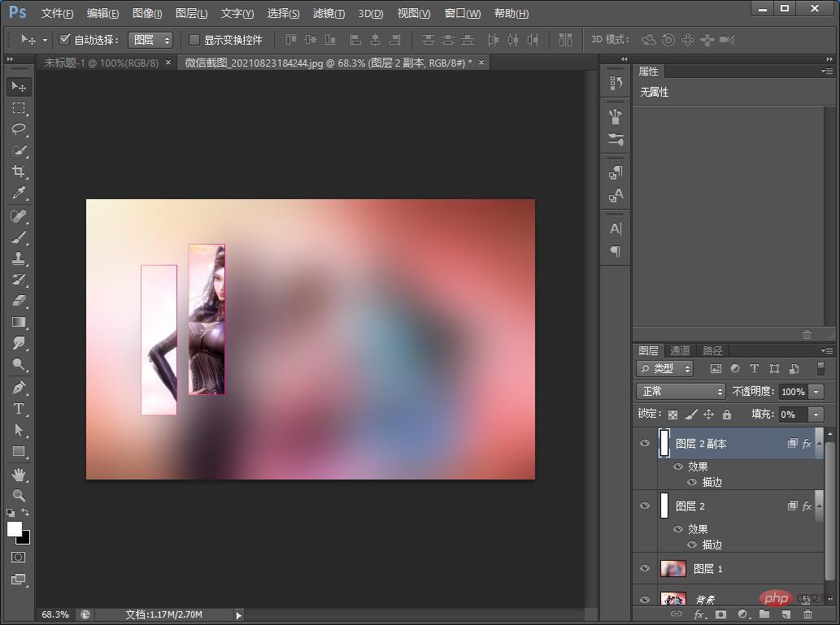Screen dimensions: 840x625
Task: Hide the 图层 1 layer
Action: 645,568
